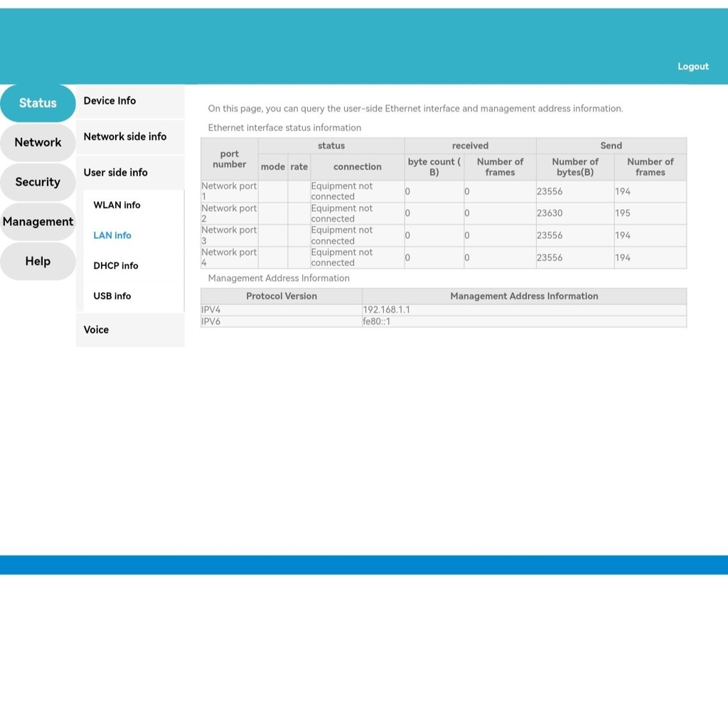Click Network port 4 connection status

[342, 257]
